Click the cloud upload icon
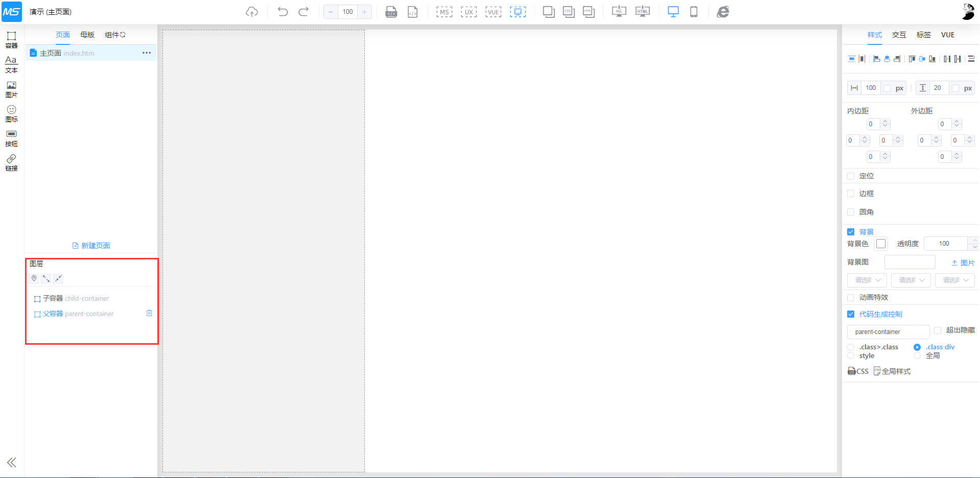This screenshot has width=980, height=478. pyautogui.click(x=252, y=12)
